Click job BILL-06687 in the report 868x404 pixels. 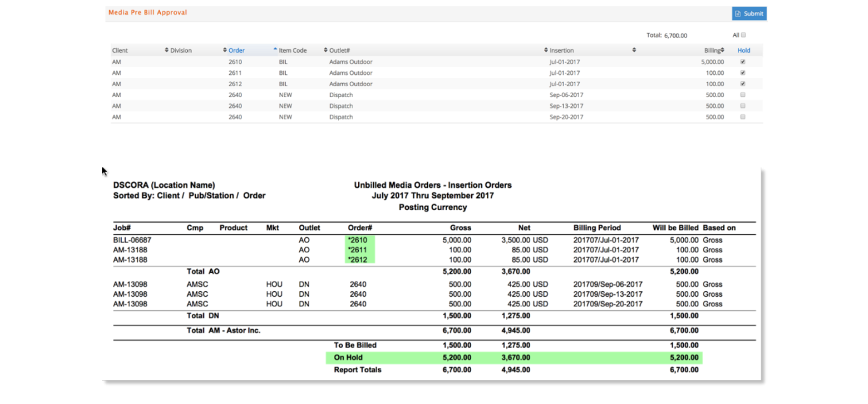[132, 240]
